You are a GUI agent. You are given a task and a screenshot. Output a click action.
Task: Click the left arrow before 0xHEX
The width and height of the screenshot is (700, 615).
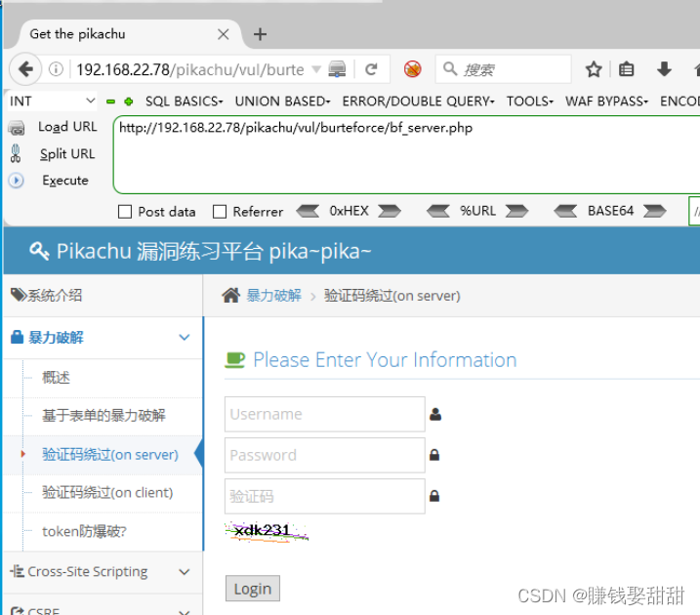point(308,211)
